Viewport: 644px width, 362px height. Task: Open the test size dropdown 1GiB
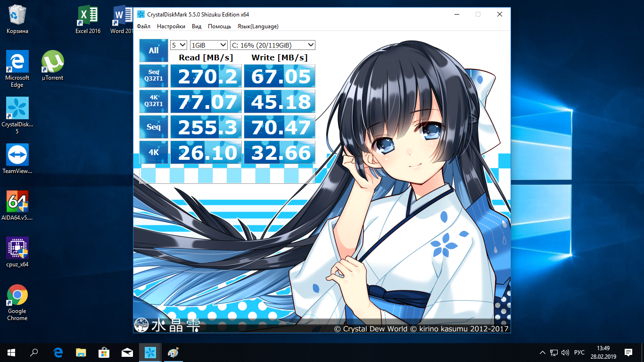[209, 45]
